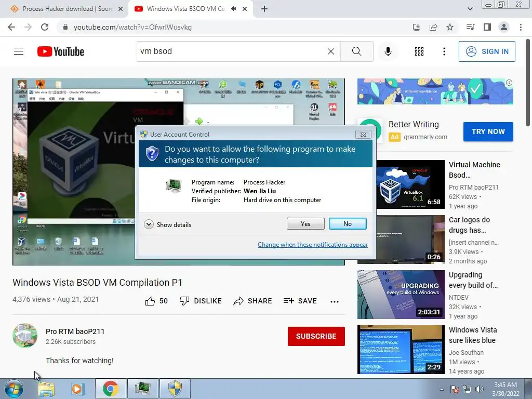Open the Windows Start orb
Image resolution: width=532 pixels, height=399 pixels.
(x=14, y=389)
